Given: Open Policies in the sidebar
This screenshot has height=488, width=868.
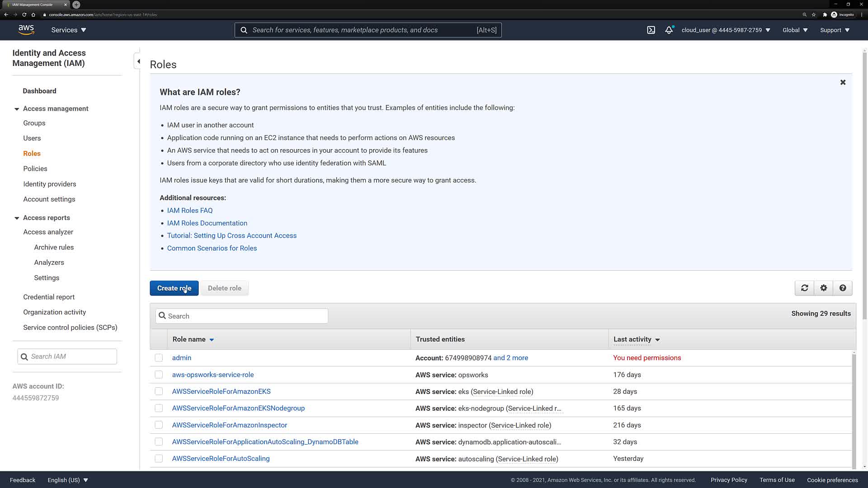Looking at the screenshot, I should [x=35, y=169].
